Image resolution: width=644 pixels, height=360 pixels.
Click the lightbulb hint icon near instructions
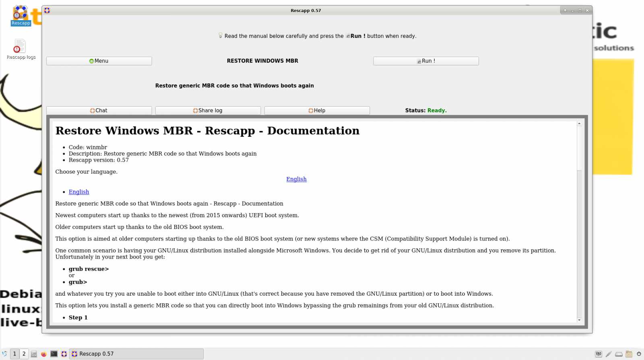[x=220, y=36]
